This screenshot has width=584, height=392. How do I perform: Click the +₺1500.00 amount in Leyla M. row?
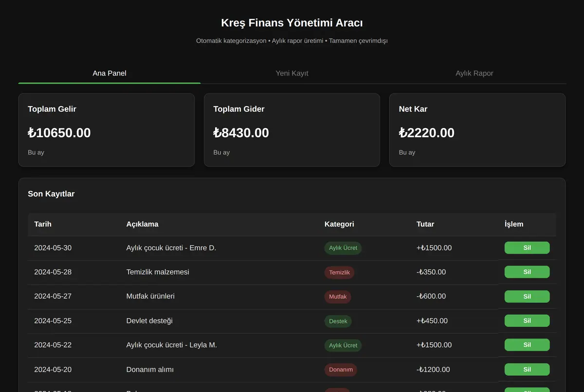pyautogui.click(x=434, y=345)
